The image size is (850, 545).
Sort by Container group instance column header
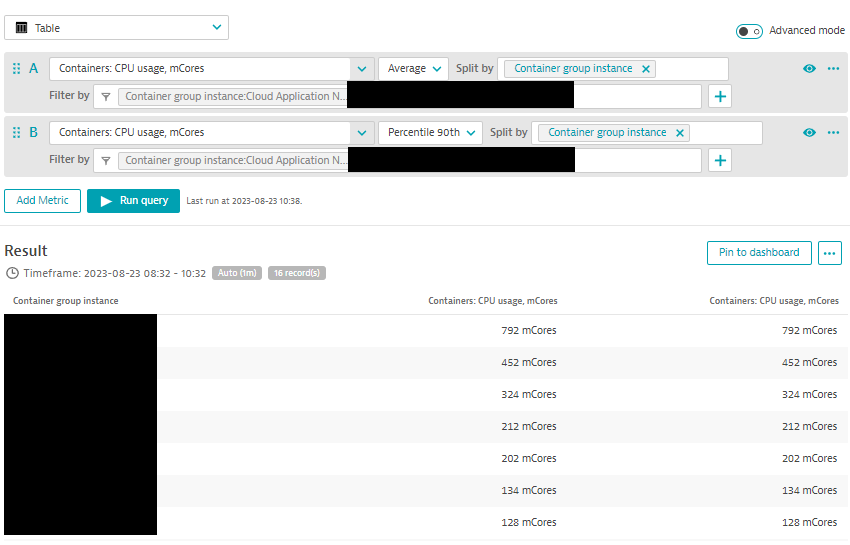click(x=66, y=301)
